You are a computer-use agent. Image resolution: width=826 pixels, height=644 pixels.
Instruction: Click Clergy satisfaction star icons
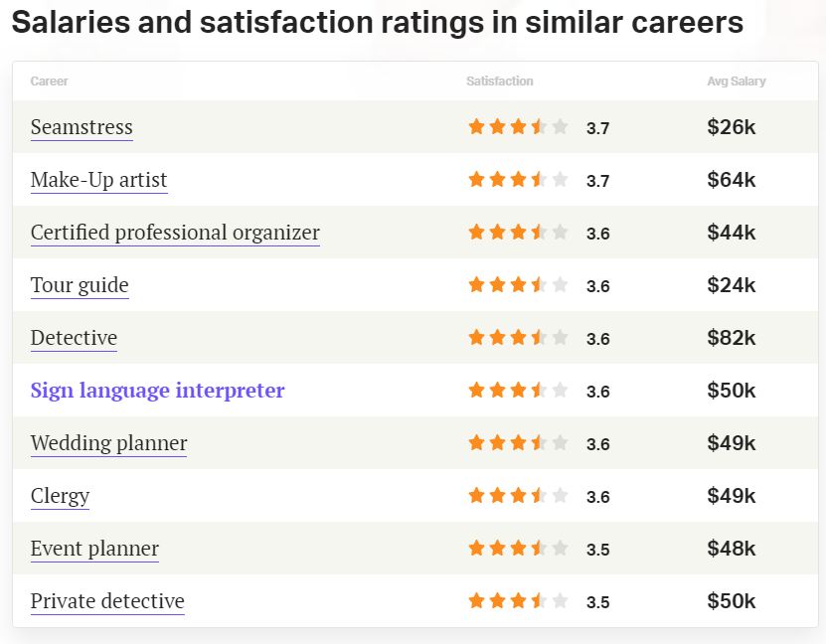(518, 496)
